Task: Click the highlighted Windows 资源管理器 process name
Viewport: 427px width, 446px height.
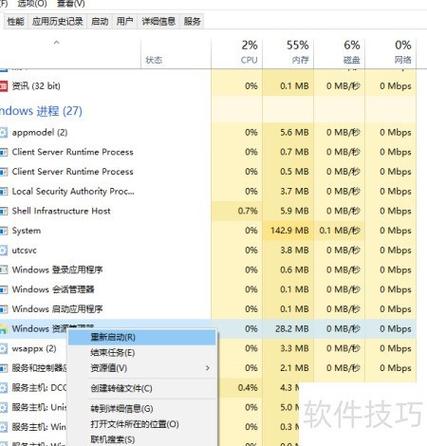Action: [x=53, y=328]
